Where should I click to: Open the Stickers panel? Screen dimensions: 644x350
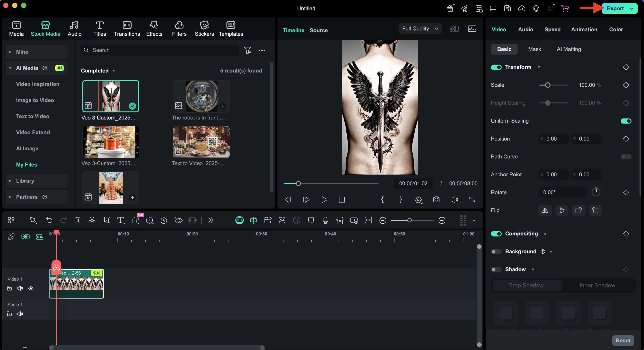[x=204, y=28]
